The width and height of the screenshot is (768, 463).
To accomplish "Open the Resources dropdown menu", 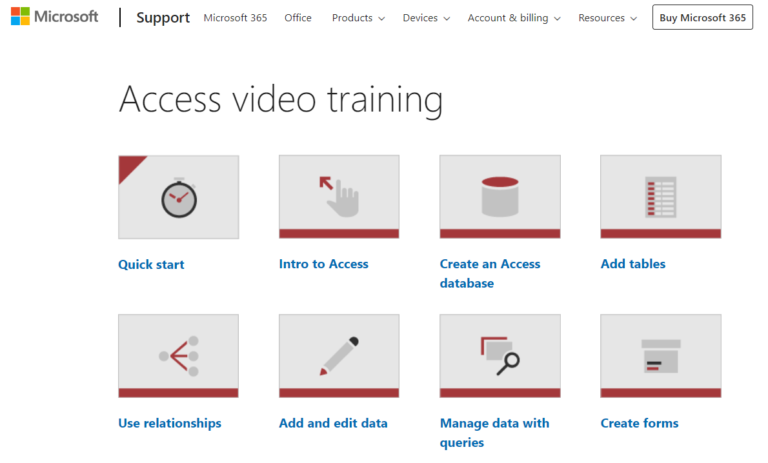I will click(x=608, y=18).
